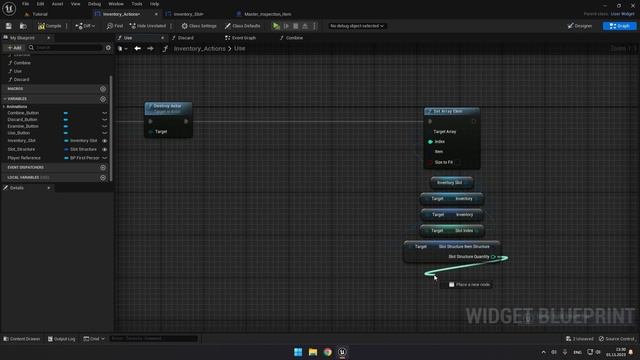The height and width of the screenshot is (360, 640).
Task: Toggle Slot_Structure variable eye icon
Action: 104,149
